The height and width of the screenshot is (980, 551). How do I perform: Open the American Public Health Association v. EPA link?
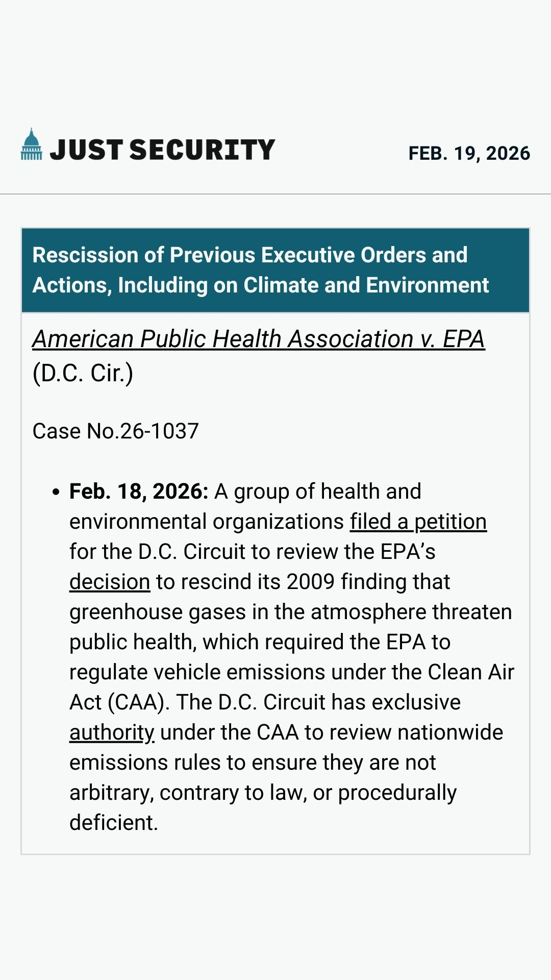258,339
